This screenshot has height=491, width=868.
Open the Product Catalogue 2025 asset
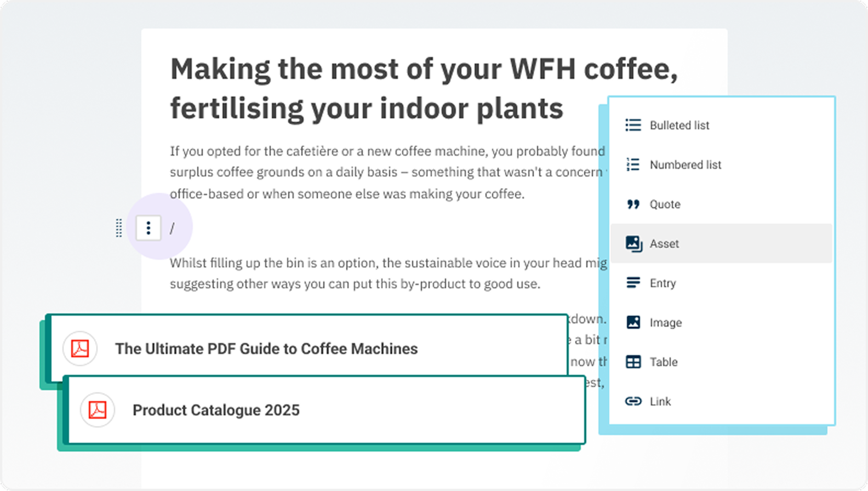point(216,410)
